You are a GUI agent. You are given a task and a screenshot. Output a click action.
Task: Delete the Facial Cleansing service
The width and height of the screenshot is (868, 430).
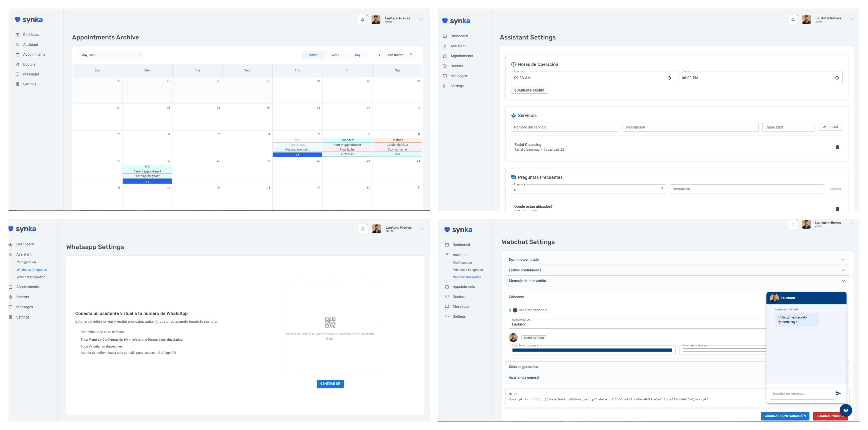(837, 147)
